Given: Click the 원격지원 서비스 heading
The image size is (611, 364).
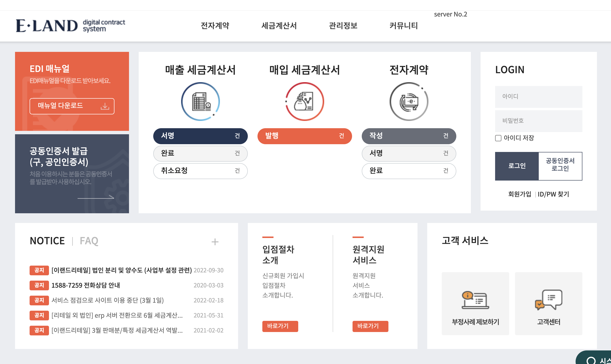Looking at the screenshot, I should coord(368,255).
